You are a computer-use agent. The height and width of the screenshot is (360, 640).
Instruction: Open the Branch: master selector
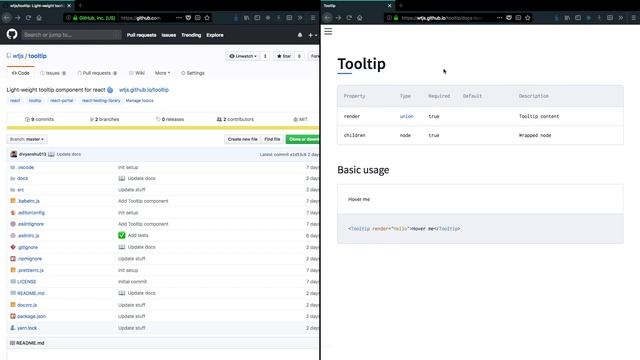(x=27, y=139)
